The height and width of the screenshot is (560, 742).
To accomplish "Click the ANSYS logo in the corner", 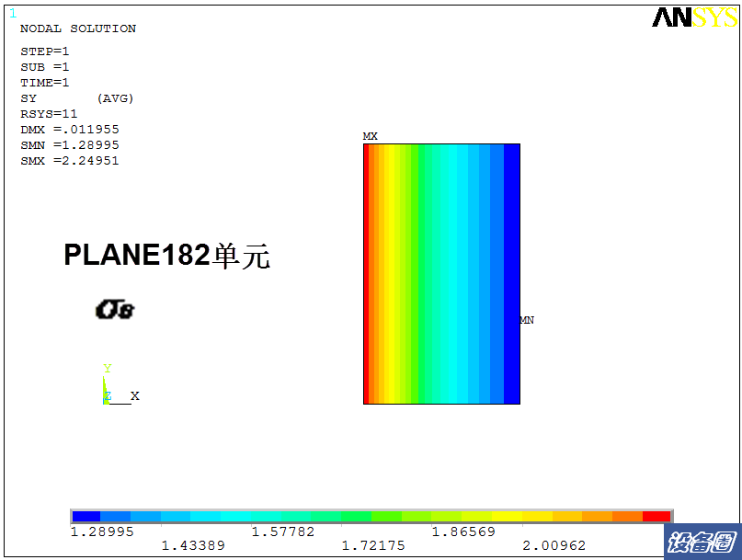I will [693, 17].
